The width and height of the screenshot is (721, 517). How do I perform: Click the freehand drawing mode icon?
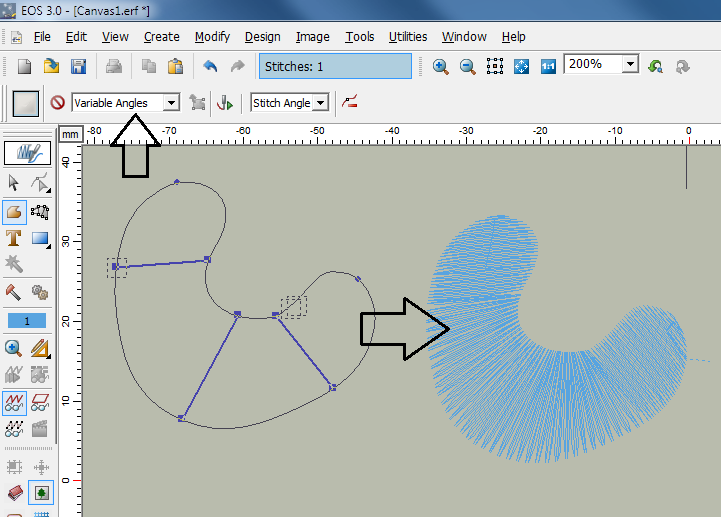(x=27, y=153)
